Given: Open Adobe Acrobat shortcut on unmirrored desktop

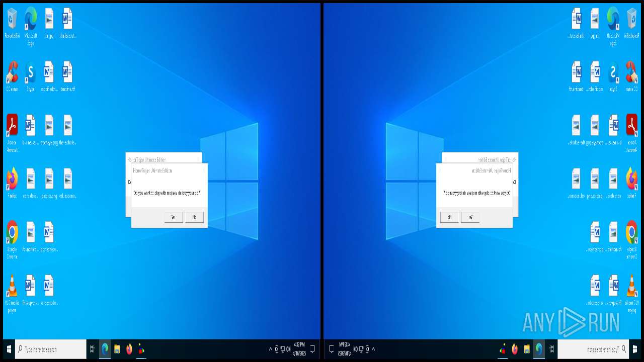Looking at the screenshot, I should 12,133.
